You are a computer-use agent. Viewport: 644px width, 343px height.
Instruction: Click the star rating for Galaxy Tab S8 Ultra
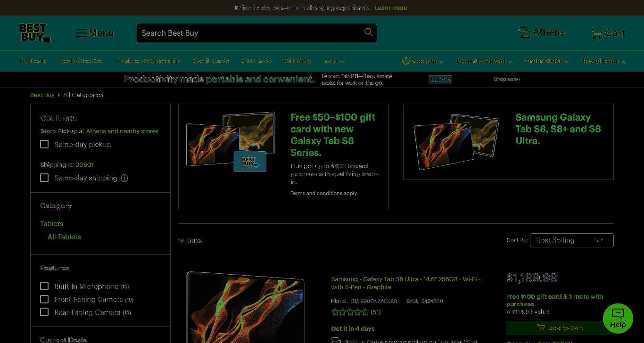[x=349, y=312]
